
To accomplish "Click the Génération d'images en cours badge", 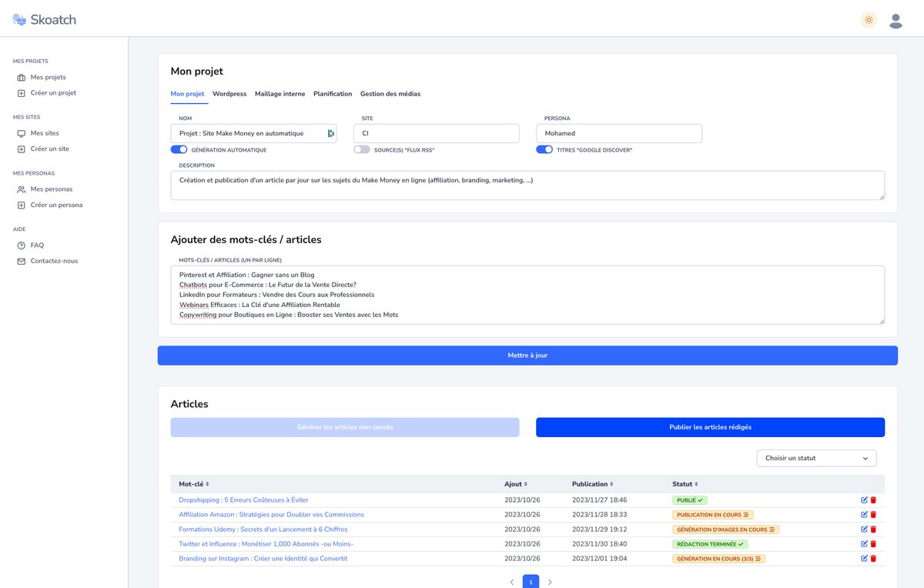I will pyautogui.click(x=726, y=530).
